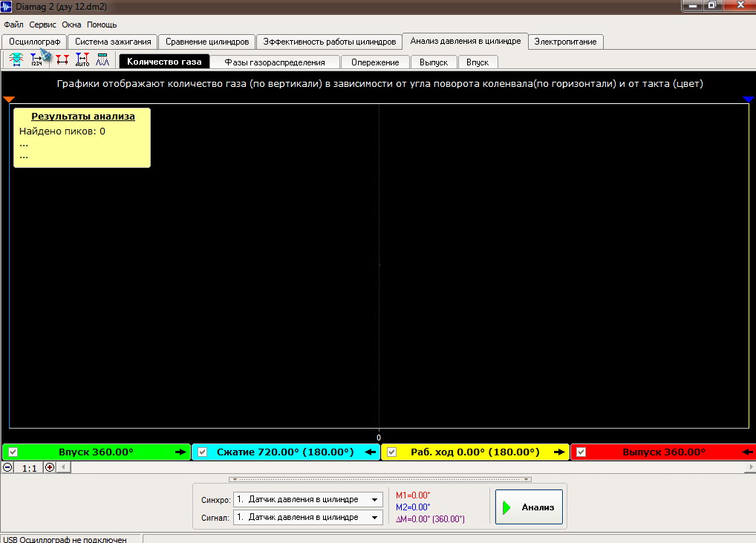Click the arrow on the yellow Раб. ход bar
Screen dimensions: 756x543
(x=559, y=452)
